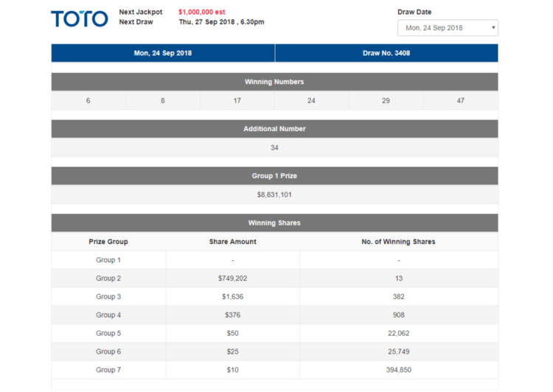The width and height of the screenshot is (553, 392).
Task: Click the Draw No. 3408 header
Action: click(x=386, y=53)
